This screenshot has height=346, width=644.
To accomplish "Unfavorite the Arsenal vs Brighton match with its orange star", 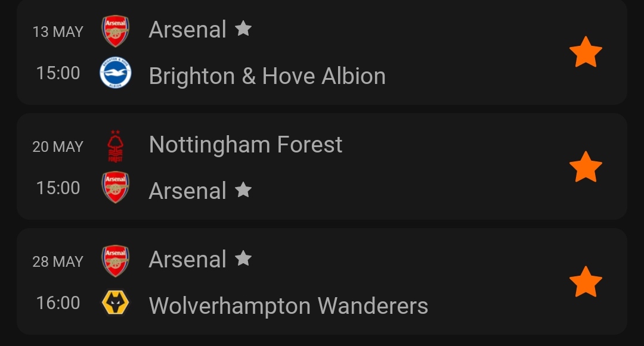I will (586, 52).
